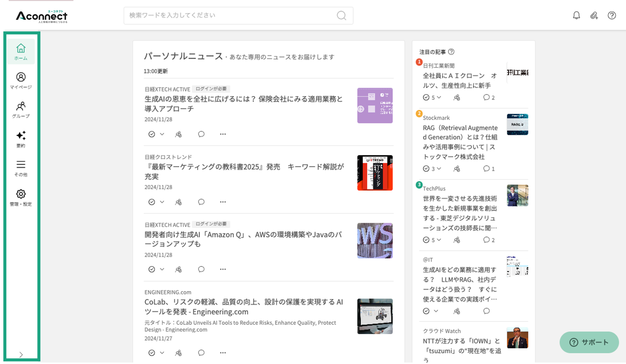This screenshot has width=626, height=364.
Task: Click the Aconnect logo
Action: point(42,17)
